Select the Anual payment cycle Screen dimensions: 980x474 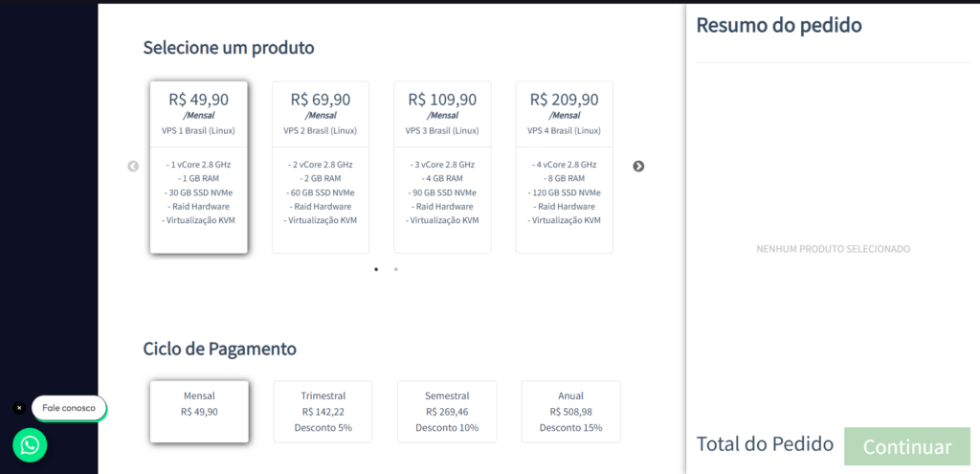click(571, 412)
